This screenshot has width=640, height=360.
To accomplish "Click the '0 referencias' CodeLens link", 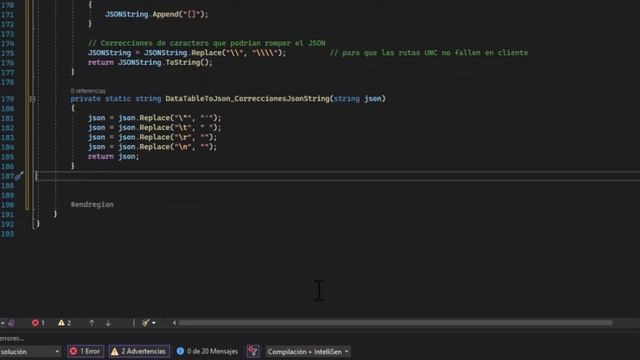I will (88, 91).
